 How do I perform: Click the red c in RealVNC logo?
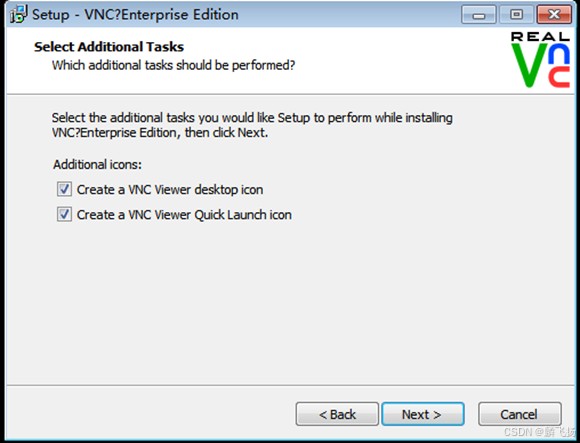click(559, 77)
